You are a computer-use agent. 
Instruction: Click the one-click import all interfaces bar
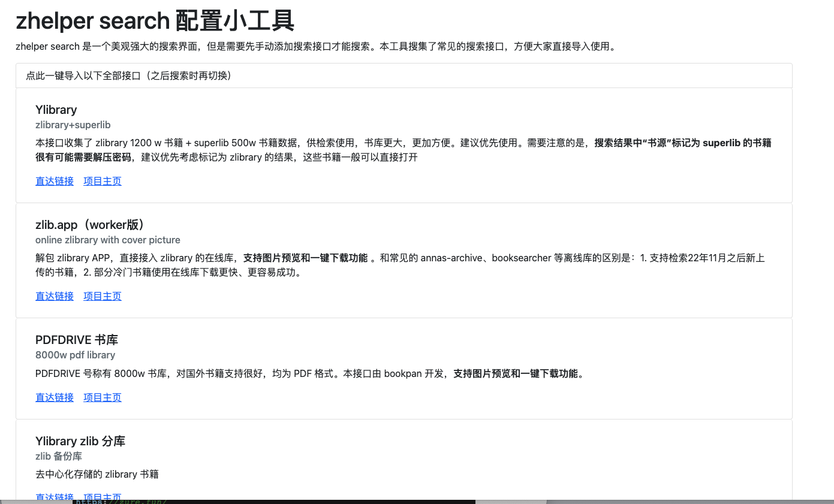pos(404,76)
